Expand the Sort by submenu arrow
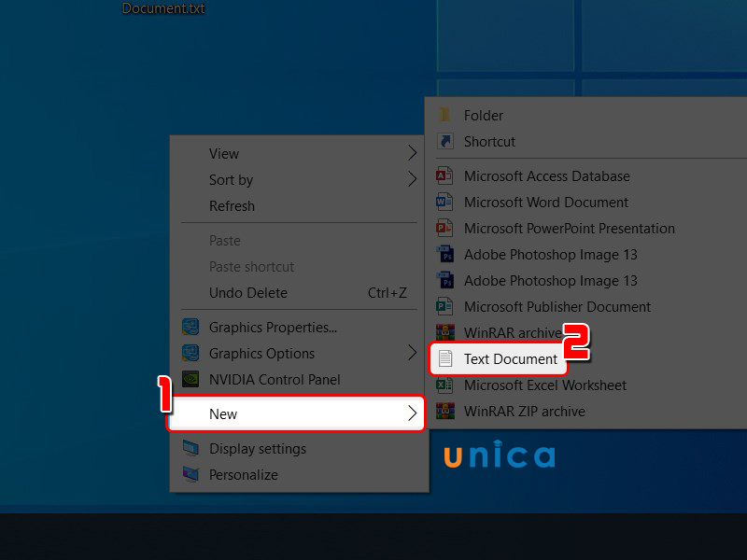The image size is (747, 560). 412,179
